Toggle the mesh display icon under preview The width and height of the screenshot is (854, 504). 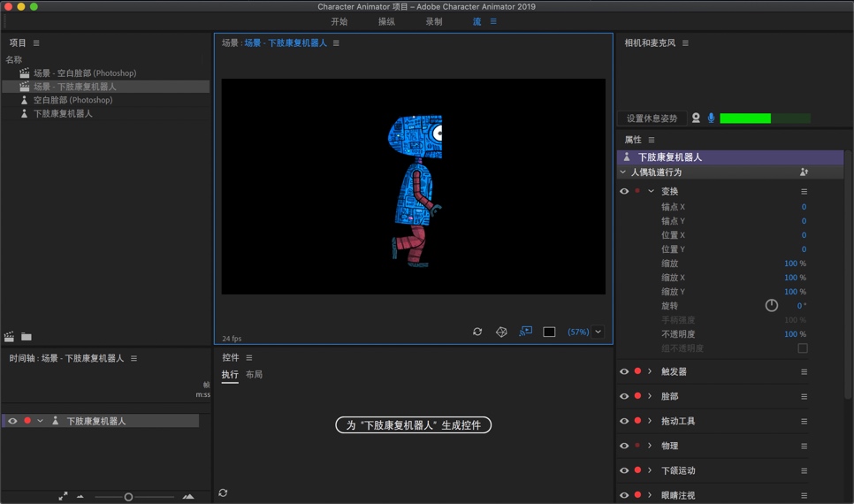tap(501, 332)
